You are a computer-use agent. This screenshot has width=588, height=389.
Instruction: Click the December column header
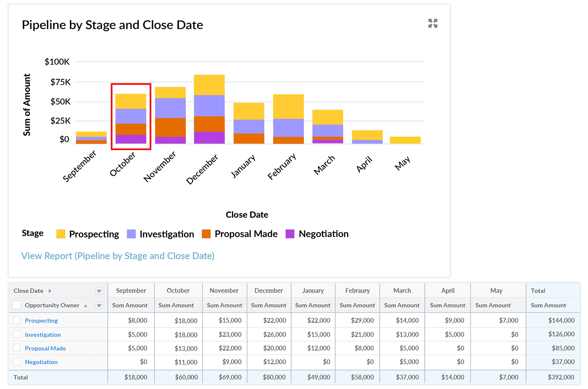pos(269,290)
